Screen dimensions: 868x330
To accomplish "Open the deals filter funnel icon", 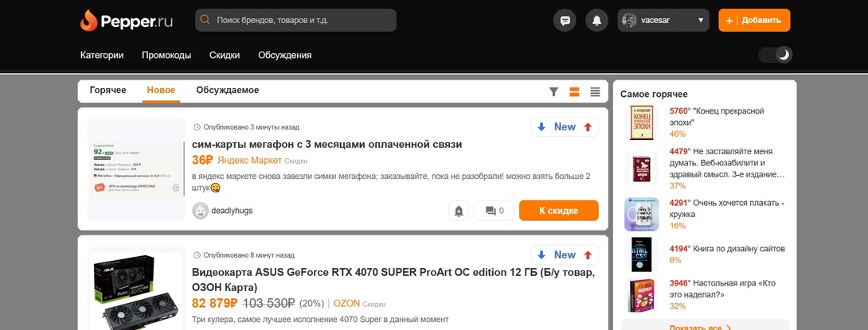I will 554,91.
